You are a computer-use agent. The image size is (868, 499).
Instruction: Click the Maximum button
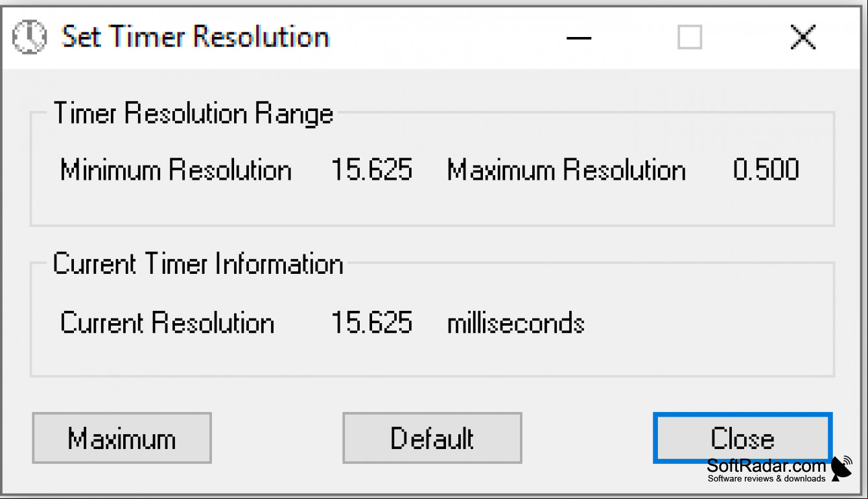122,438
